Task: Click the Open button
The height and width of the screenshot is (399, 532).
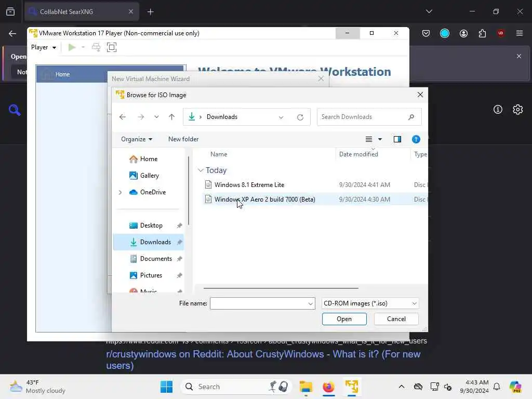Action: tap(344, 319)
